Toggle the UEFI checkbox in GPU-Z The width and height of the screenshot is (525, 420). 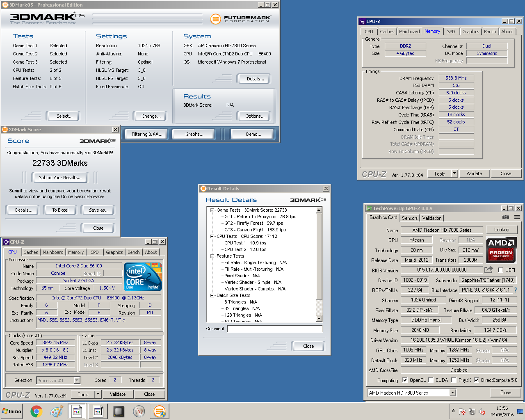[x=500, y=270]
